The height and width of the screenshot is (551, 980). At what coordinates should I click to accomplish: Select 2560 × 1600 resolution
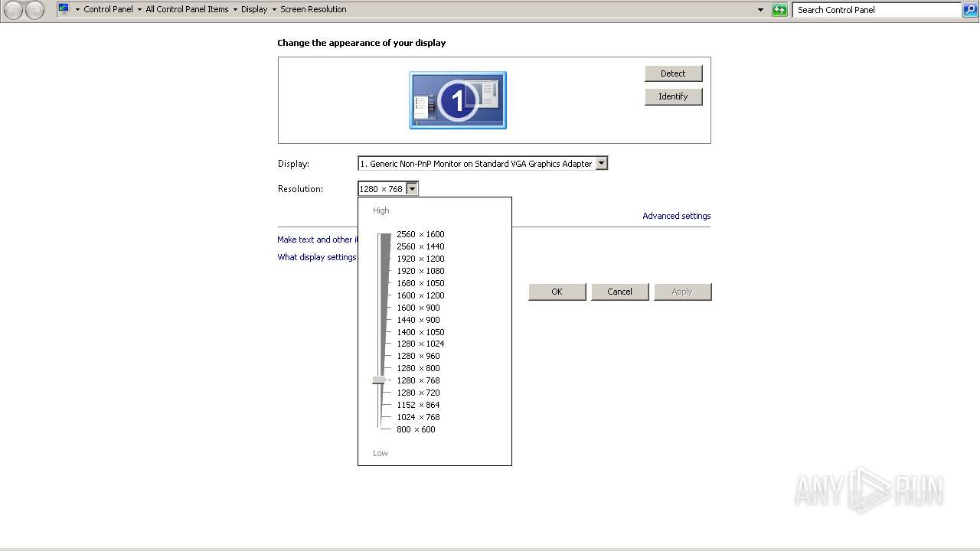pyautogui.click(x=420, y=234)
